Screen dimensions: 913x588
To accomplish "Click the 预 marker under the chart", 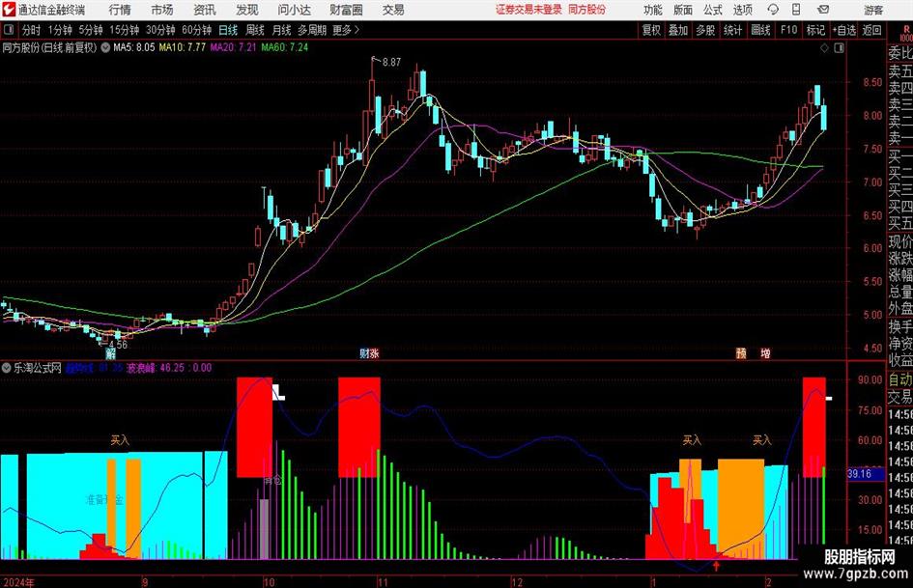I will [x=741, y=353].
